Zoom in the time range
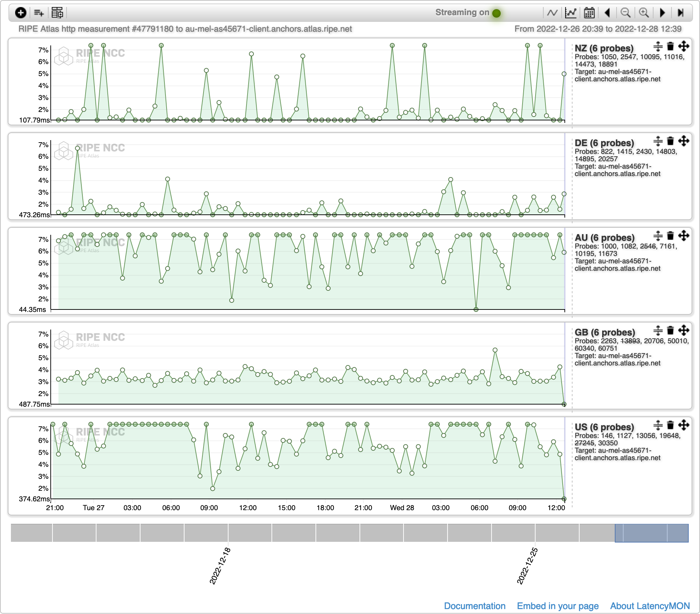The image size is (700, 614). click(644, 13)
